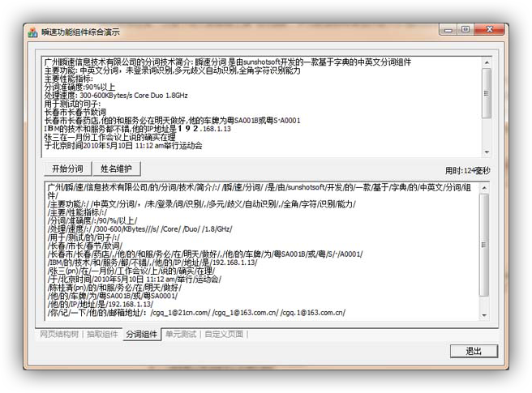Click the down arrow of the input text scrollbar
The height and width of the screenshot is (393, 532).
point(487,152)
